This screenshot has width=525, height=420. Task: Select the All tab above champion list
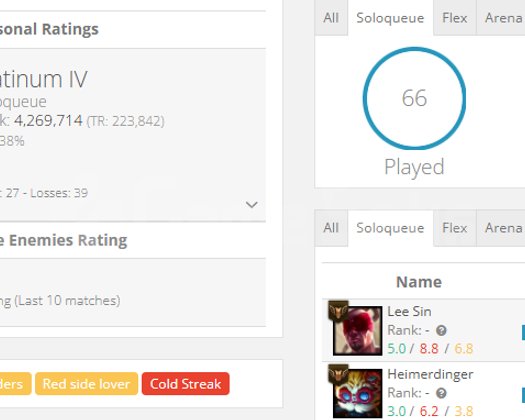pyautogui.click(x=331, y=228)
